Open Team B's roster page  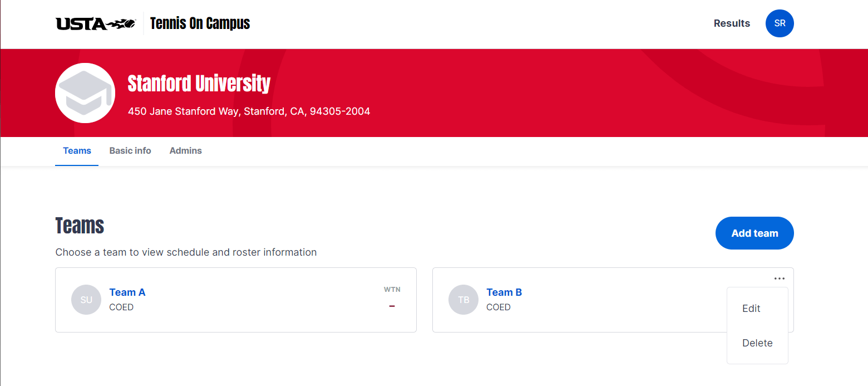point(504,292)
